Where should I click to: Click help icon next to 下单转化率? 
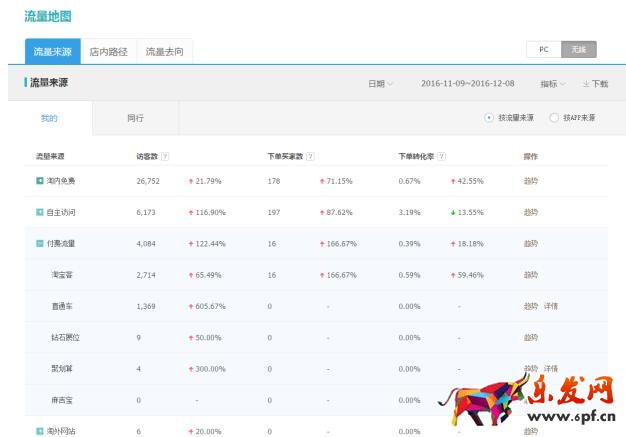coord(441,156)
